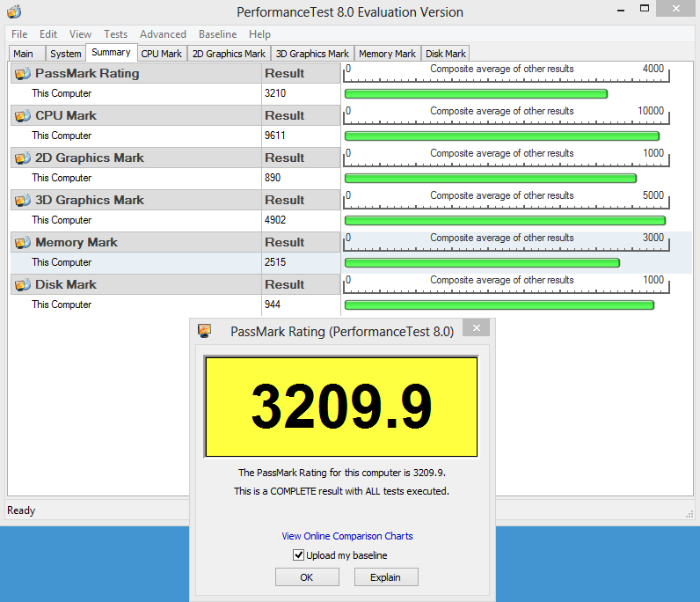The width and height of the screenshot is (700, 602).
Task: Open the Advanced menu
Action: (x=163, y=34)
